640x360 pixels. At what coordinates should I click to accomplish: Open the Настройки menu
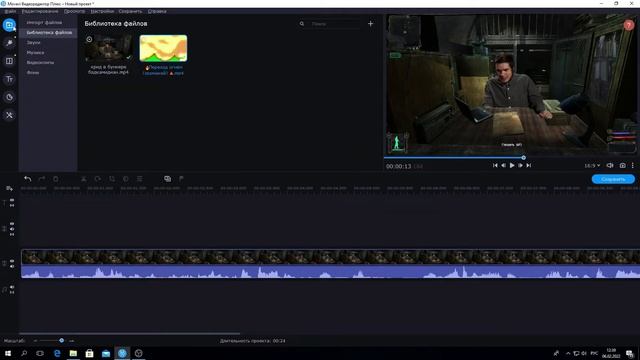pyautogui.click(x=102, y=11)
